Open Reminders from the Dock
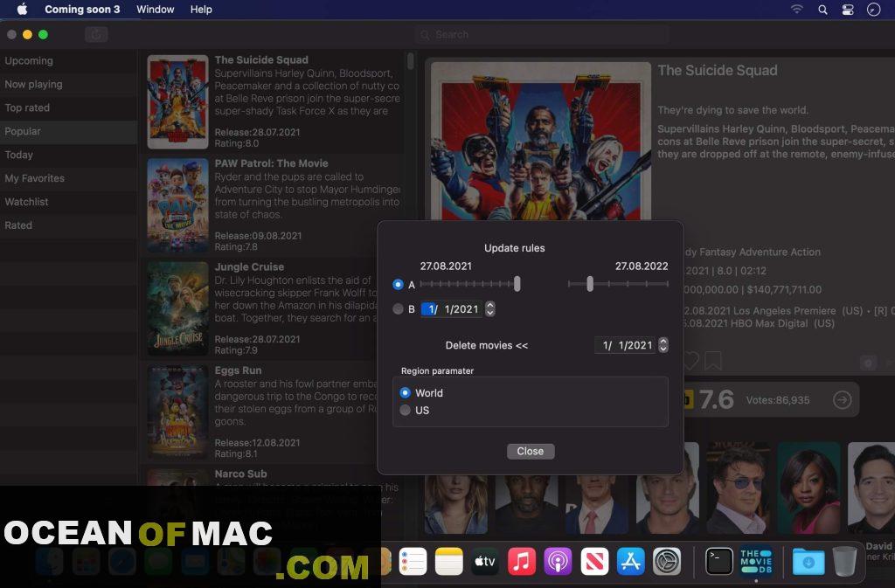The width and height of the screenshot is (895, 588). [413, 562]
